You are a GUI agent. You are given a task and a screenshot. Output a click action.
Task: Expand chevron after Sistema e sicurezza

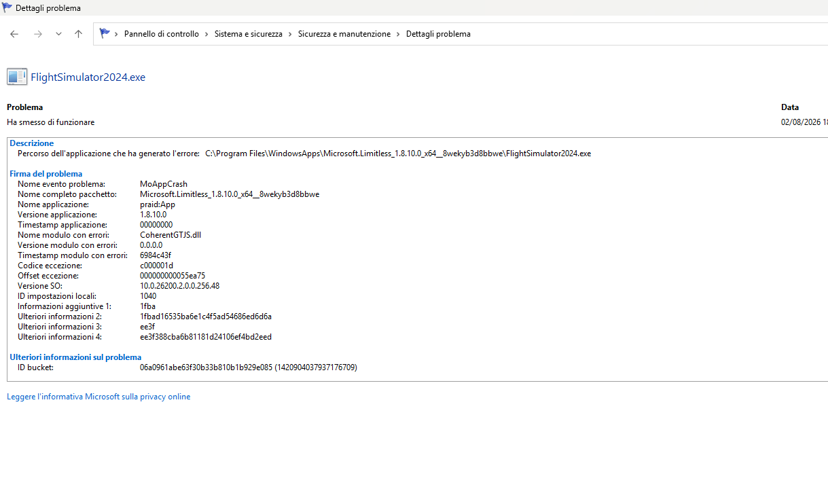pyautogui.click(x=290, y=34)
